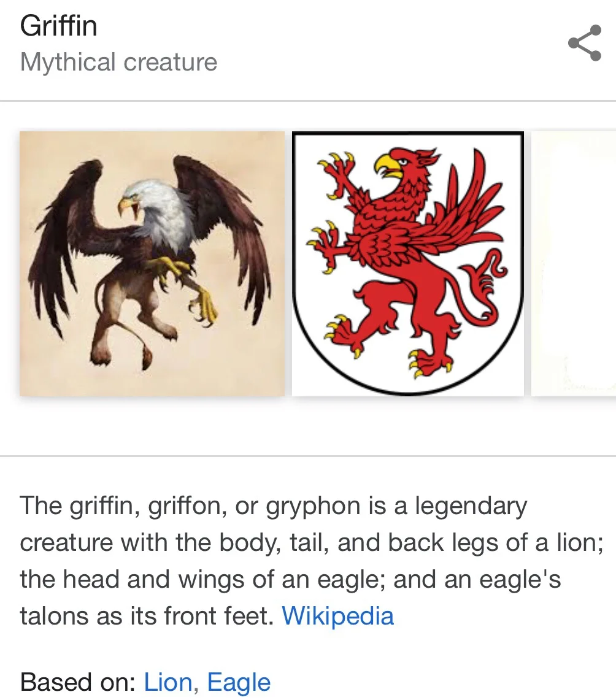The width and height of the screenshot is (616, 700).
Task: Tap the Based on label
Action: click(78, 682)
